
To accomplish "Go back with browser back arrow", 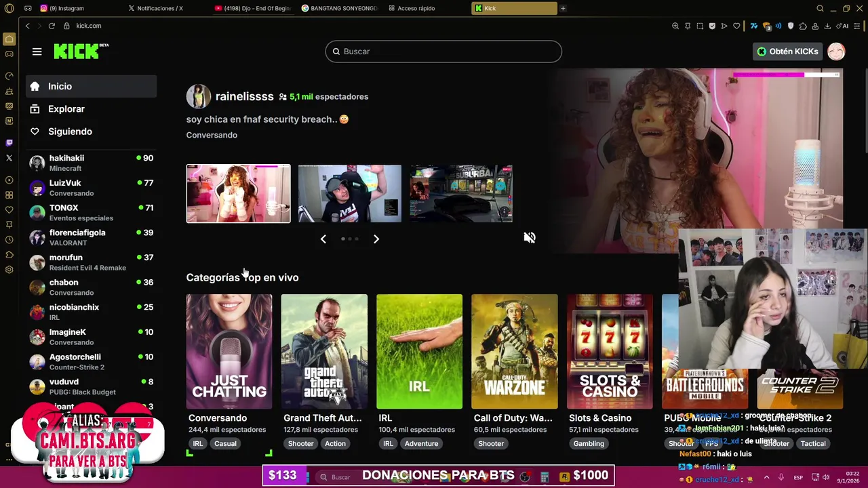I will pyautogui.click(x=27, y=26).
